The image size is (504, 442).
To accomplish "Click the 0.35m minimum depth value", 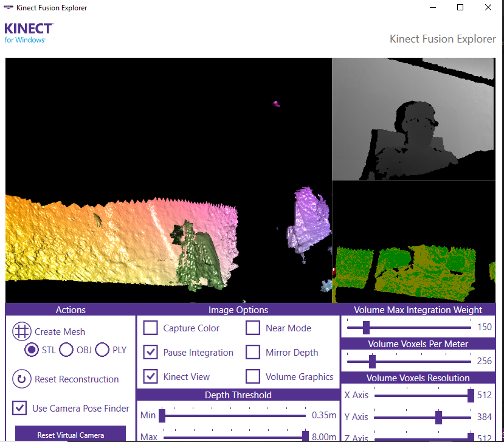I will (x=324, y=415).
